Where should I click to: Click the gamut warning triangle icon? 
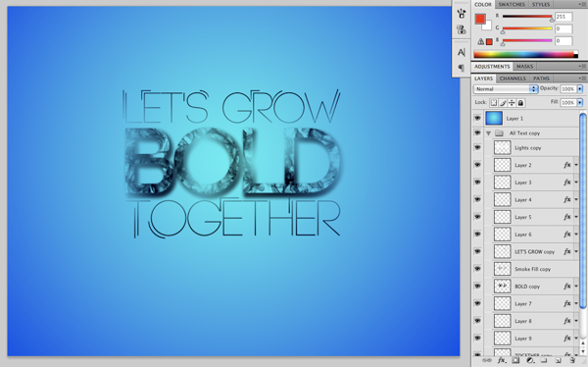point(480,41)
